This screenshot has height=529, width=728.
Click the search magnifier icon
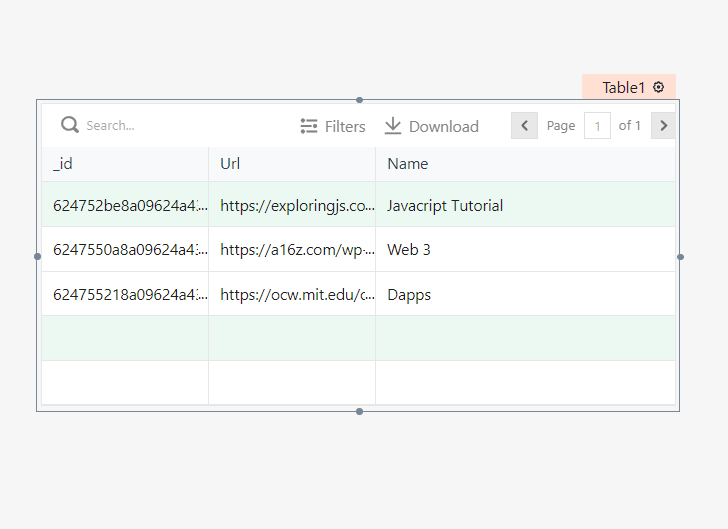[69, 125]
